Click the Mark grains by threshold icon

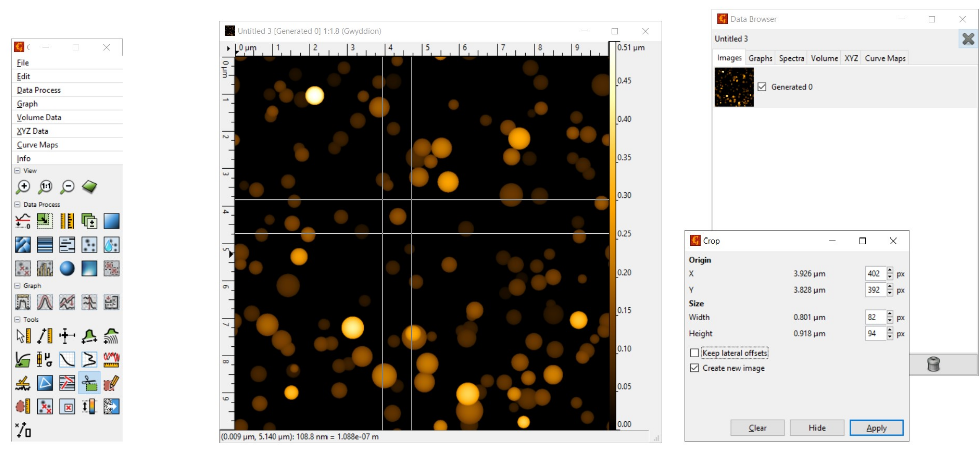(89, 245)
